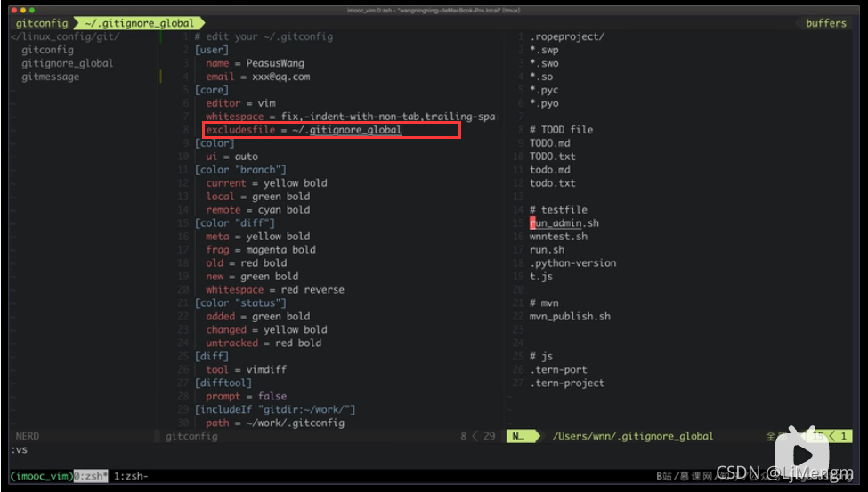Click the *.pyc ignore pattern
This screenshot has width=868, height=492.
pos(544,90)
